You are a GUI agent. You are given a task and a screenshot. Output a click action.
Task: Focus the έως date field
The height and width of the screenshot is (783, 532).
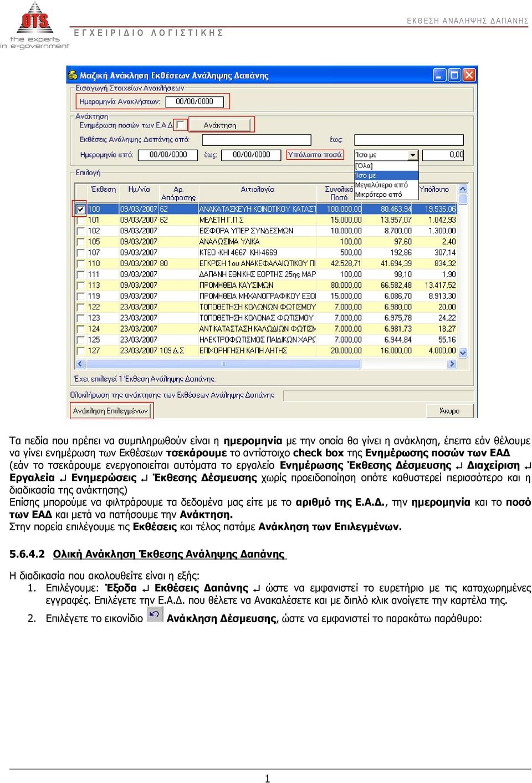(252, 155)
